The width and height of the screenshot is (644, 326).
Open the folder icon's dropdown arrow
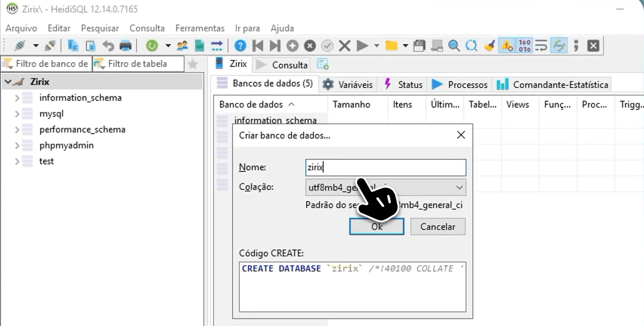click(x=405, y=45)
